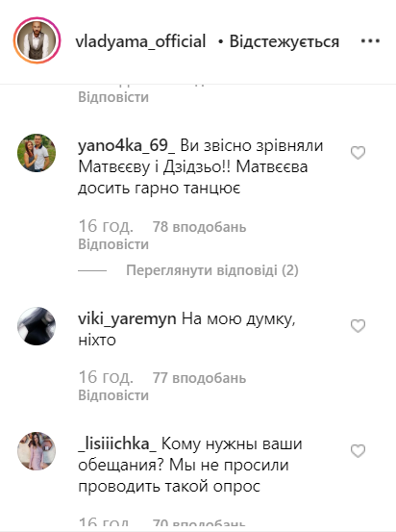Reply to yano4ka_69_ comment via Відповісти
Image resolution: width=396 pixels, height=532 pixels.
(113, 244)
